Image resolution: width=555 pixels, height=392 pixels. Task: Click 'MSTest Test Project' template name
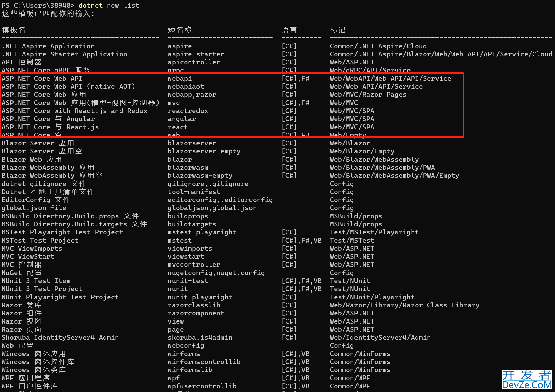pos(40,240)
